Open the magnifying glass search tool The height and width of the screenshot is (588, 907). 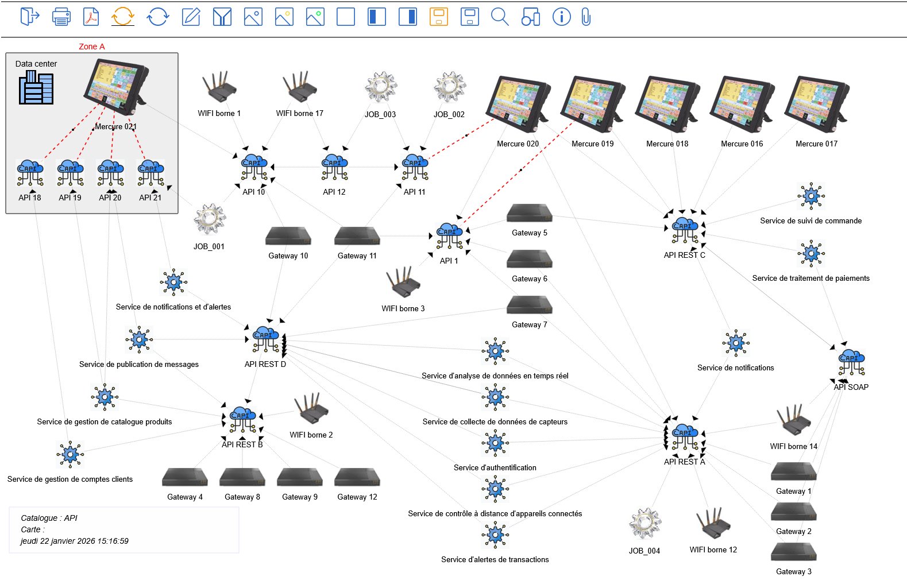click(x=500, y=17)
